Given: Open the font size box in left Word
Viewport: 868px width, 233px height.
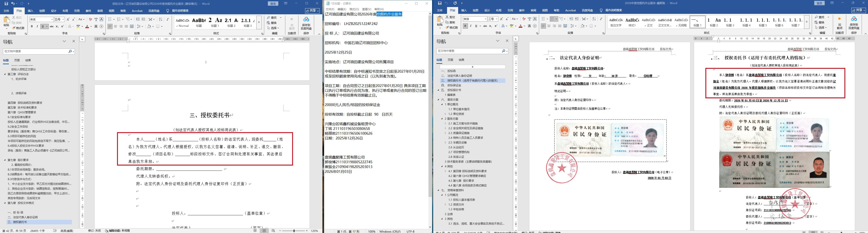Looking at the screenshot, I should click(x=59, y=19).
